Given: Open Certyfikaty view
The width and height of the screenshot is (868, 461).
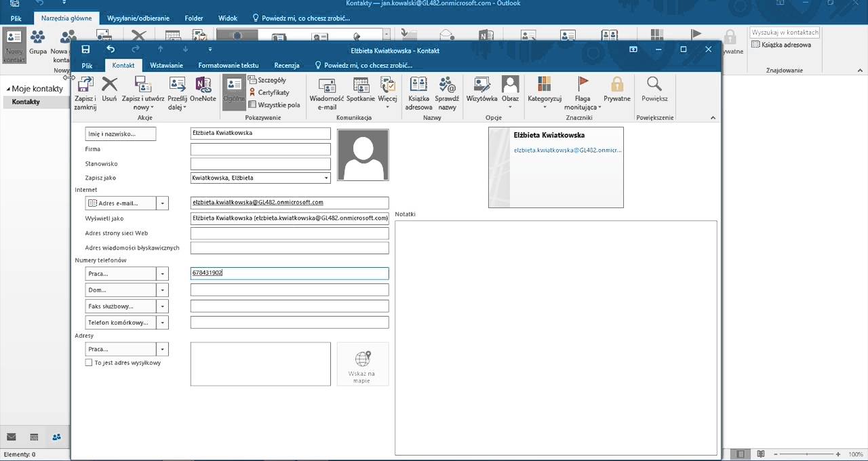Looking at the screenshot, I should pyautogui.click(x=269, y=92).
